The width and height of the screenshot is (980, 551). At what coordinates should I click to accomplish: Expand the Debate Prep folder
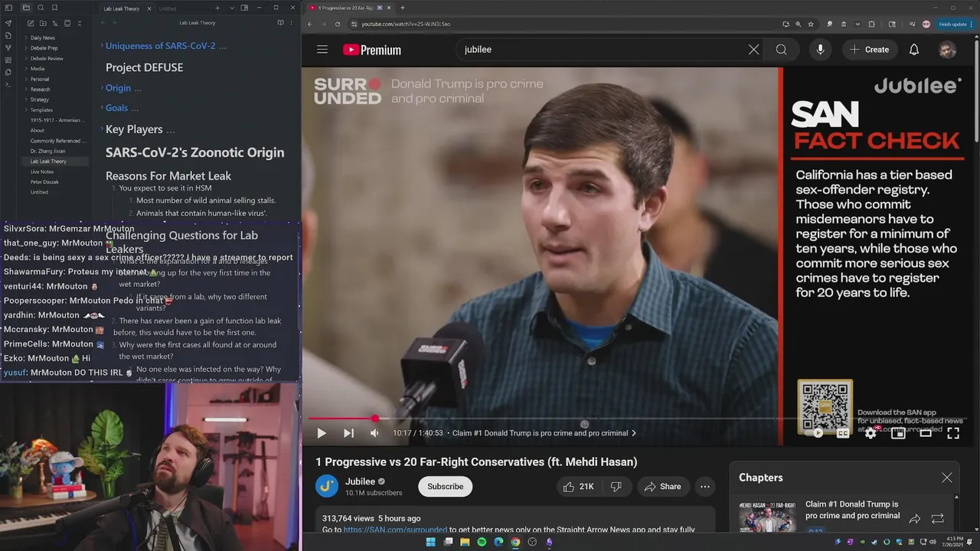pos(44,48)
